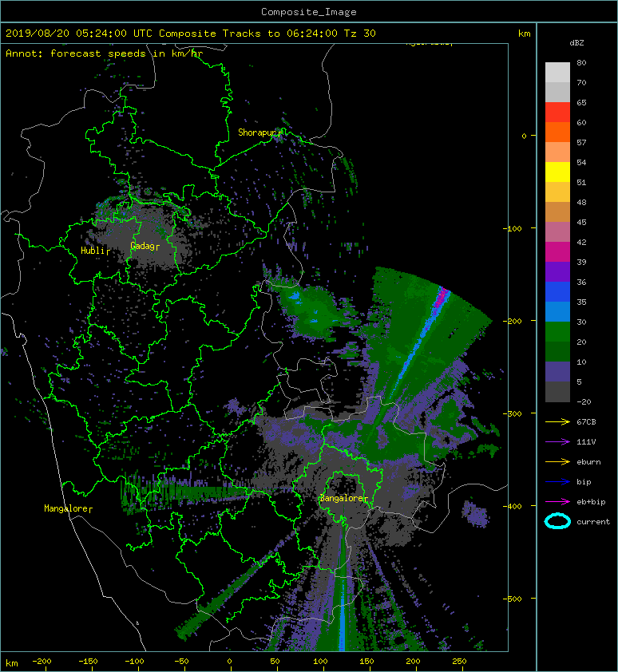618x672 pixels.
Task: Pick the slate violet 10 dBZ swatch
Action: click(557, 371)
